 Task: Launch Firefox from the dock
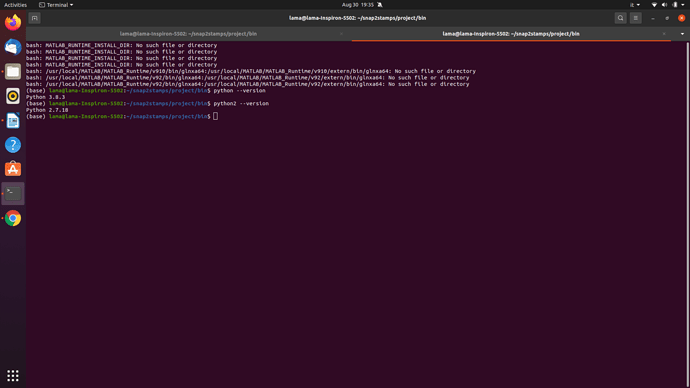tap(13, 22)
